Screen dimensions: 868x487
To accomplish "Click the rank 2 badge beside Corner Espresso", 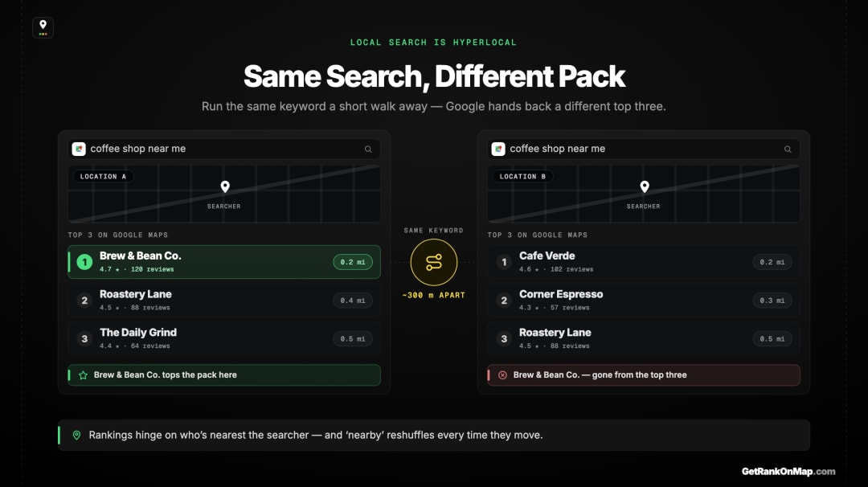I will tap(504, 301).
